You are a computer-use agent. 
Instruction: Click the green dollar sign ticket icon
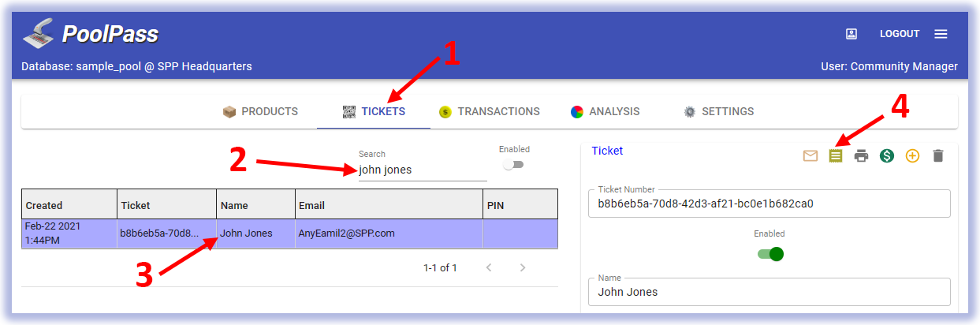tap(887, 156)
